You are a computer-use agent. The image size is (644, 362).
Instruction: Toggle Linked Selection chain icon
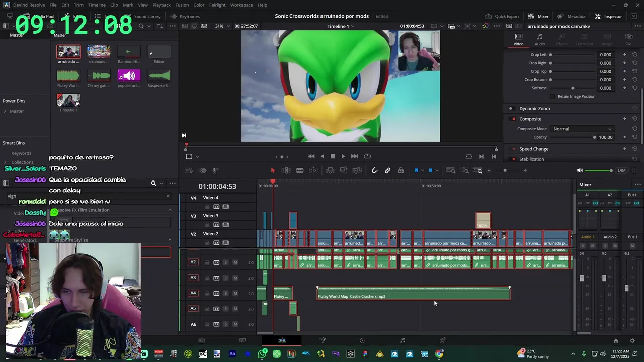(387, 171)
